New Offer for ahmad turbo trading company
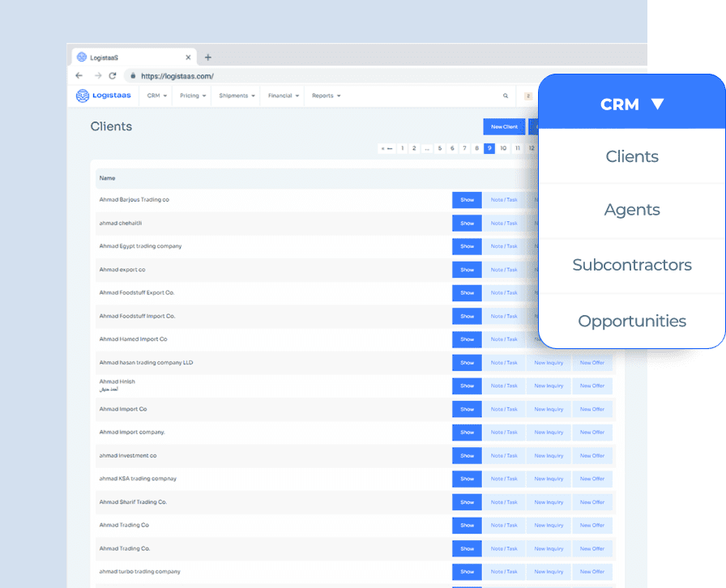The width and height of the screenshot is (726, 588). coord(592,572)
